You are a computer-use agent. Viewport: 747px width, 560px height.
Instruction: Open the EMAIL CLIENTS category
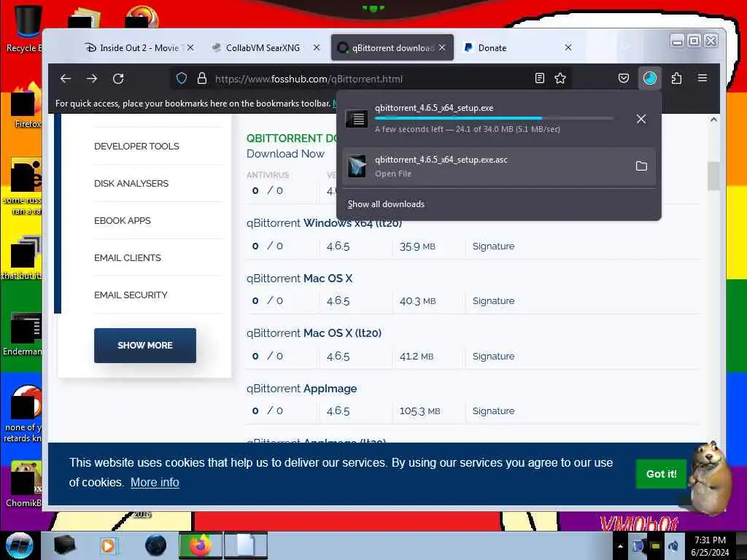[128, 257]
